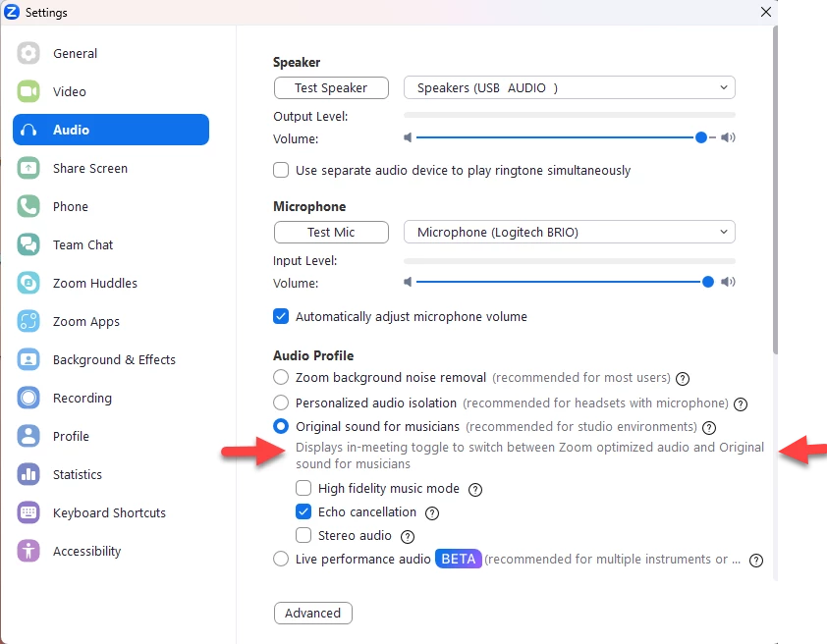Click the speaker Output Level bar
The height and width of the screenshot is (644, 827).
click(569, 115)
